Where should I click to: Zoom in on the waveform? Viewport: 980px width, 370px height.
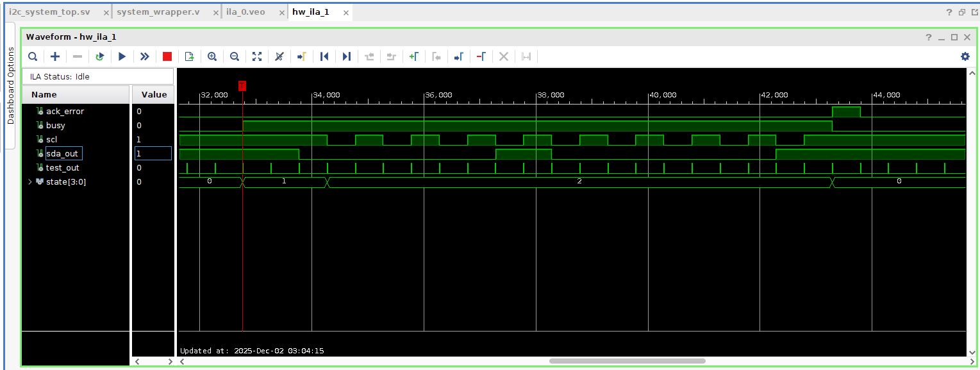coord(212,56)
